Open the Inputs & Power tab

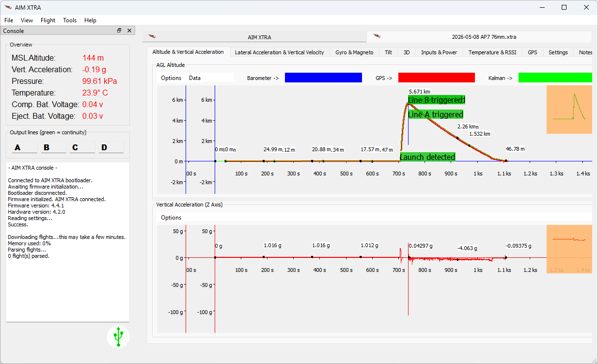[439, 52]
